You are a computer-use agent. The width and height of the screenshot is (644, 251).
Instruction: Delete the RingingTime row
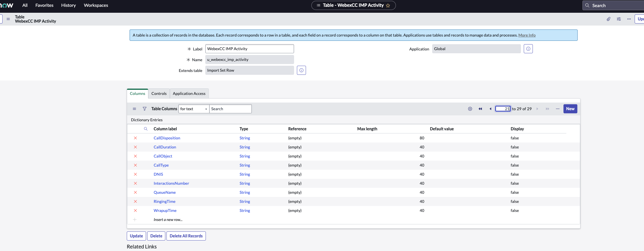pyautogui.click(x=135, y=201)
